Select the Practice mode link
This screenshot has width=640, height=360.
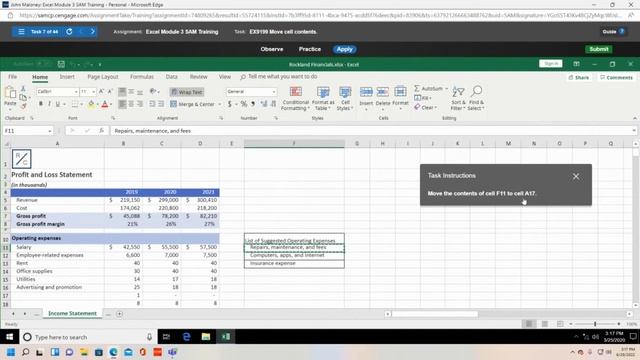point(310,49)
